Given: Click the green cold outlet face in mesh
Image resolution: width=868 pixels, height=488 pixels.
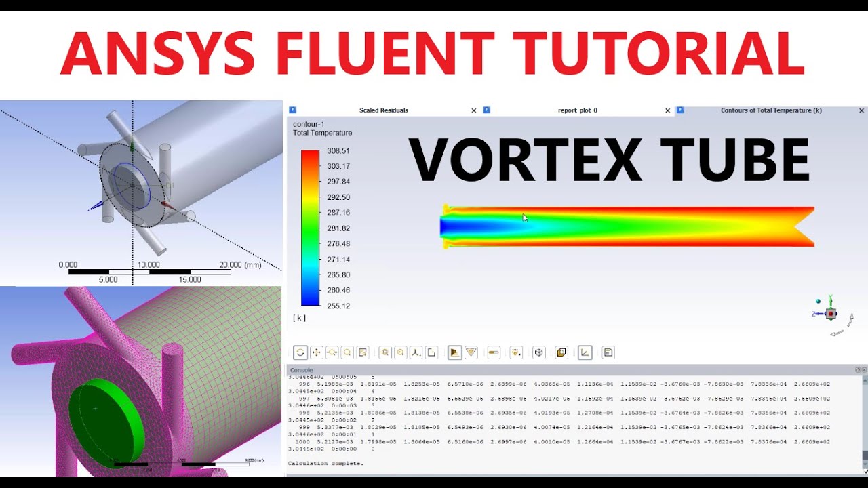Looking at the screenshot, I should [x=106, y=424].
